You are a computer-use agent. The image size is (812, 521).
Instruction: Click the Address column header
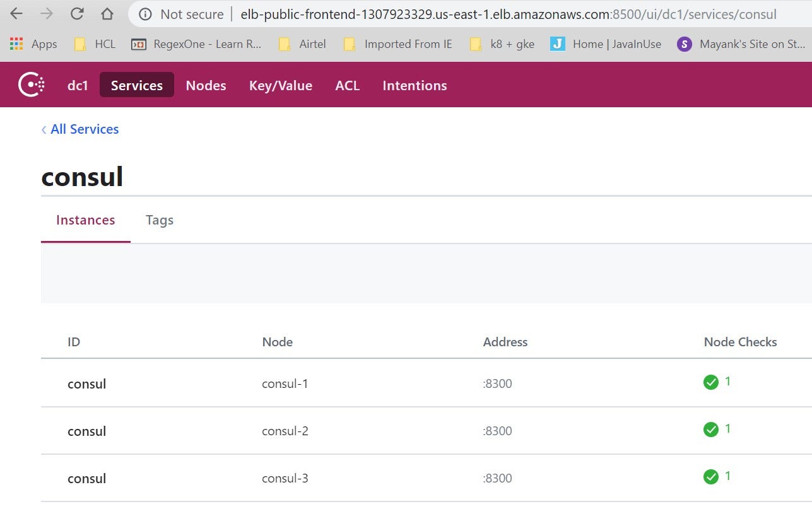[x=505, y=342]
